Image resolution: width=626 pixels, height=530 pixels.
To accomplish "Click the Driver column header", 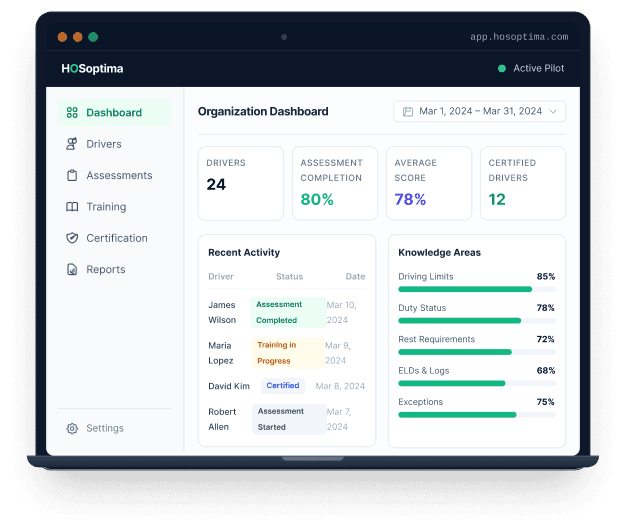I will 221,277.
